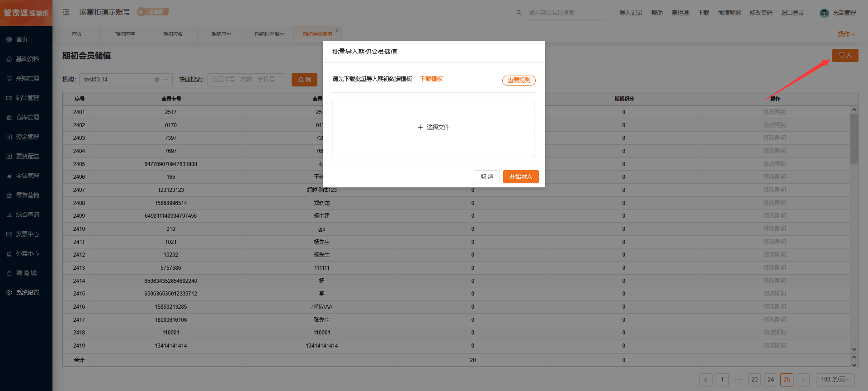Click the 会员卡号 column header
This screenshot has width=868, height=391.
coord(171,99)
